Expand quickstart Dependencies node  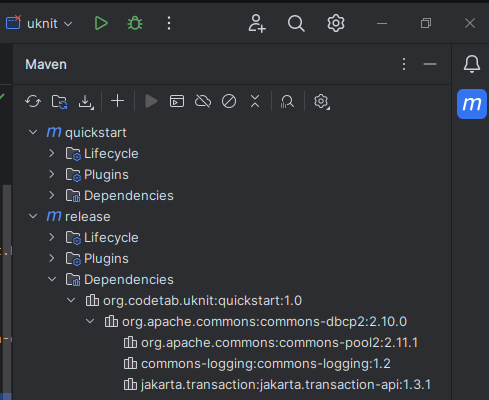(52, 195)
